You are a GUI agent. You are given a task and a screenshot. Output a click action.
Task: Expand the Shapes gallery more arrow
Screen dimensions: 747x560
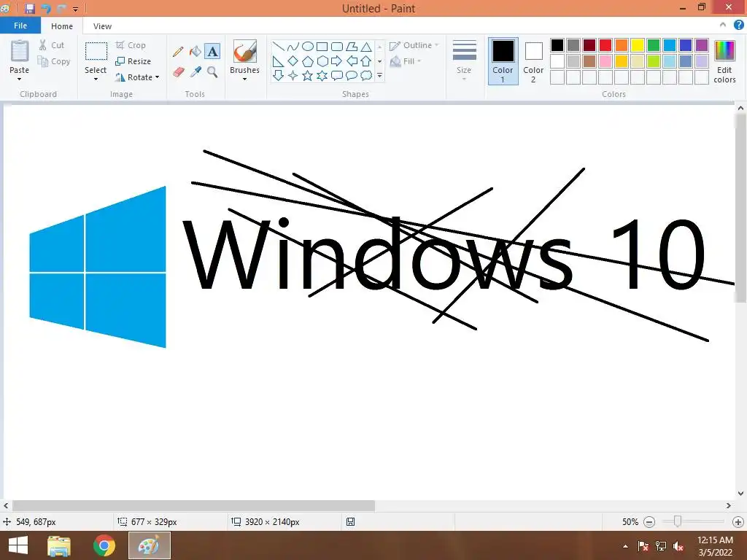(x=379, y=75)
